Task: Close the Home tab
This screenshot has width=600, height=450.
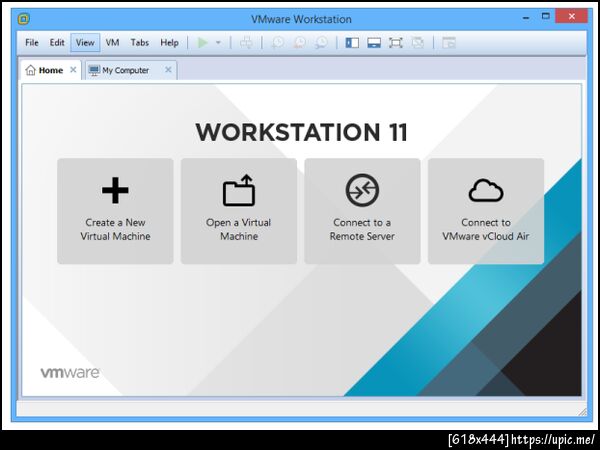Action: [x=73, y=70]
